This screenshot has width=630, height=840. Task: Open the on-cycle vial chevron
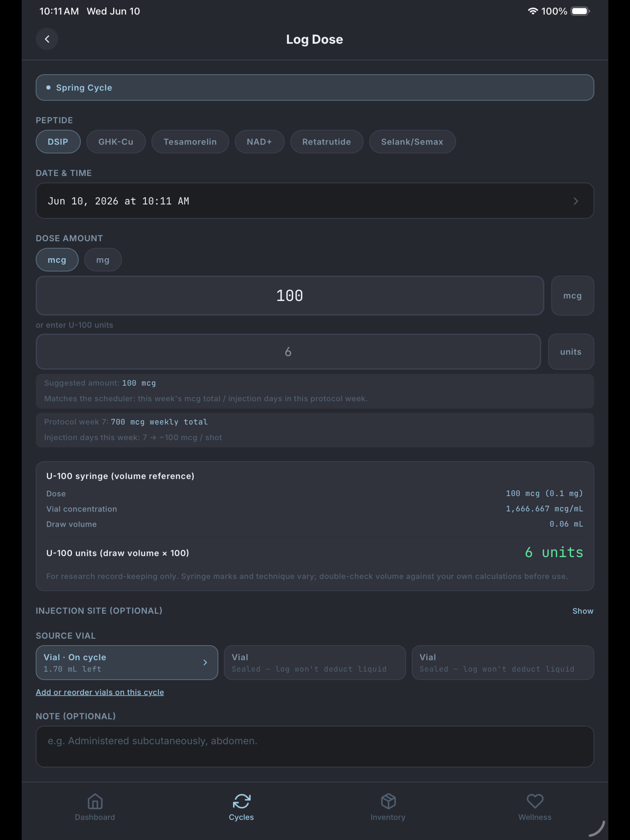205,663
